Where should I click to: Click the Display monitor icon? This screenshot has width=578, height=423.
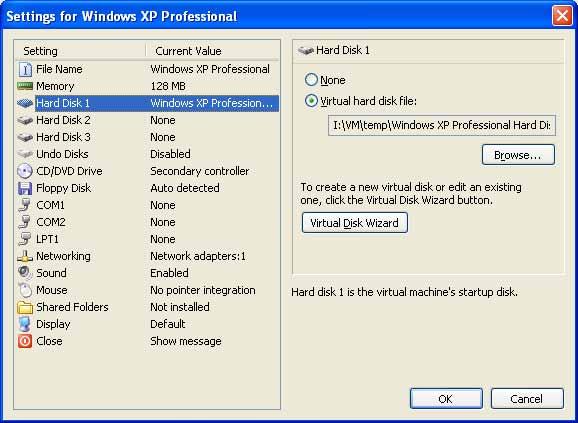click(25, 324)
